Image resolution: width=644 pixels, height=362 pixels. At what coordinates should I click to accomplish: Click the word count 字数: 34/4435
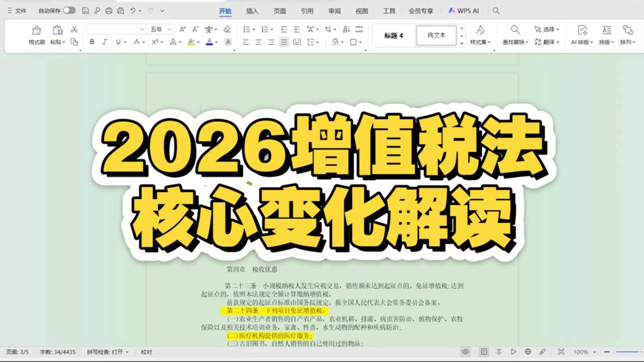(58, 352)
